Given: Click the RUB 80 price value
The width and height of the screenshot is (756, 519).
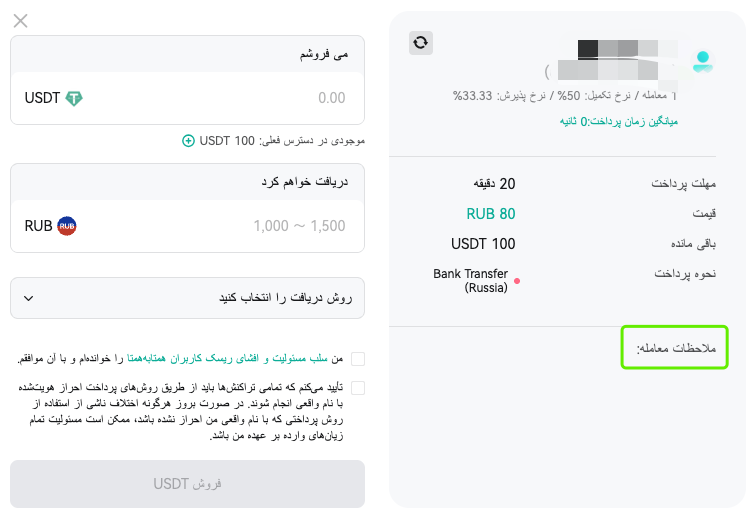Looking at the screenshot, I should [490, 214].
